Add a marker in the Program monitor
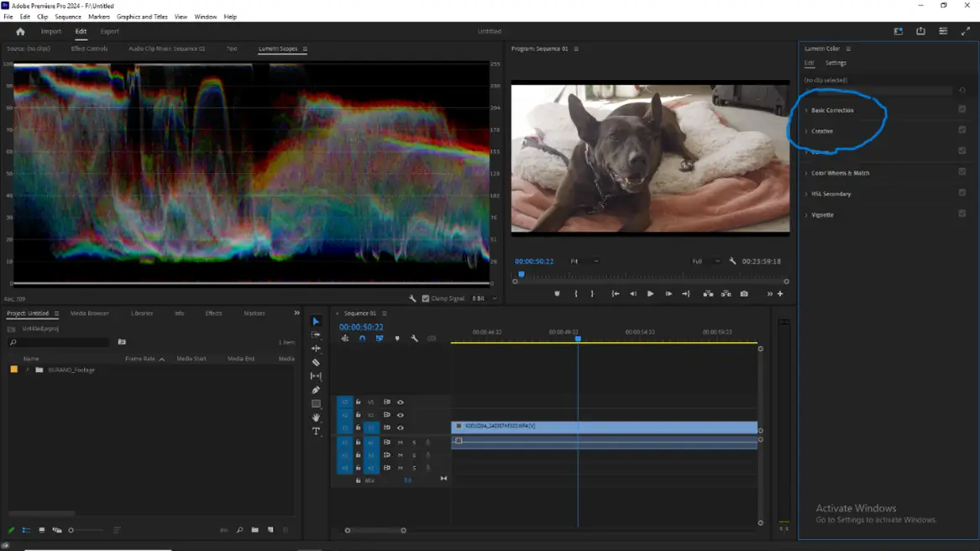 click(556, 294)
